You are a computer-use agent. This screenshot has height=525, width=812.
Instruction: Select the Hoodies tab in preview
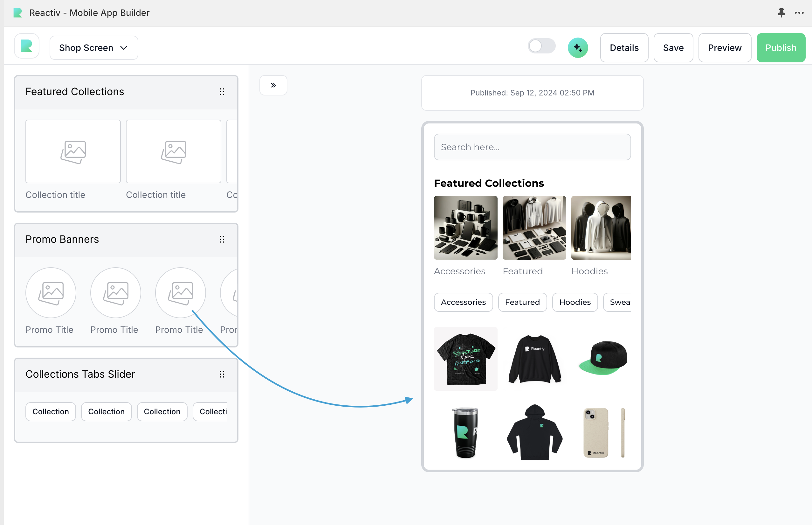(575, 302)
